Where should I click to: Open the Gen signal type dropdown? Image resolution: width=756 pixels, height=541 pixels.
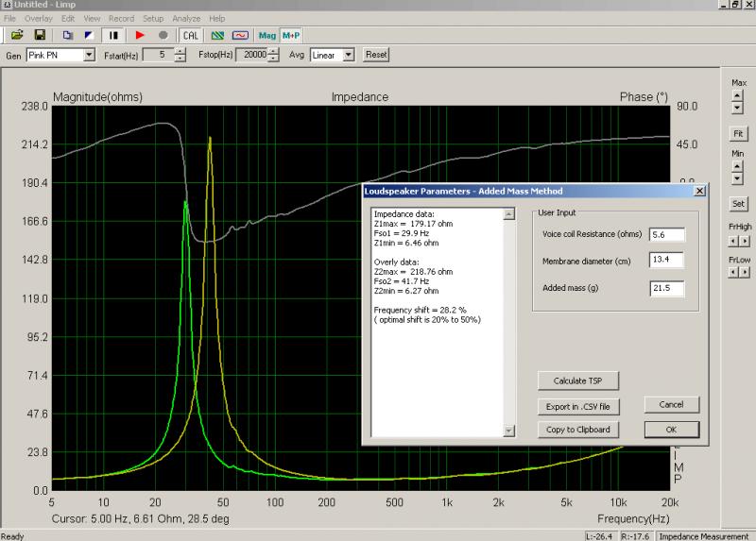(x=90, y=55)
